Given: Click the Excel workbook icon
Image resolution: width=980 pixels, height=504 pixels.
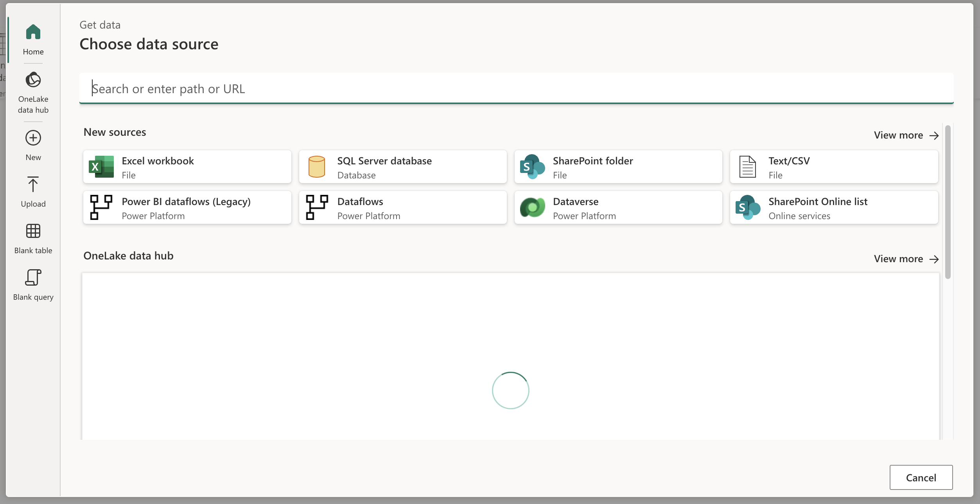Looking at the screenshot, I should coord(101,167).
